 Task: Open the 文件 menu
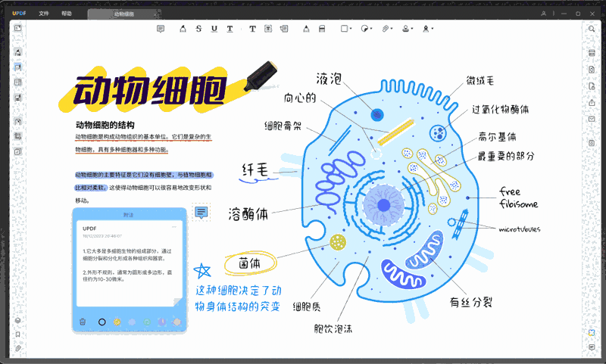44,14
